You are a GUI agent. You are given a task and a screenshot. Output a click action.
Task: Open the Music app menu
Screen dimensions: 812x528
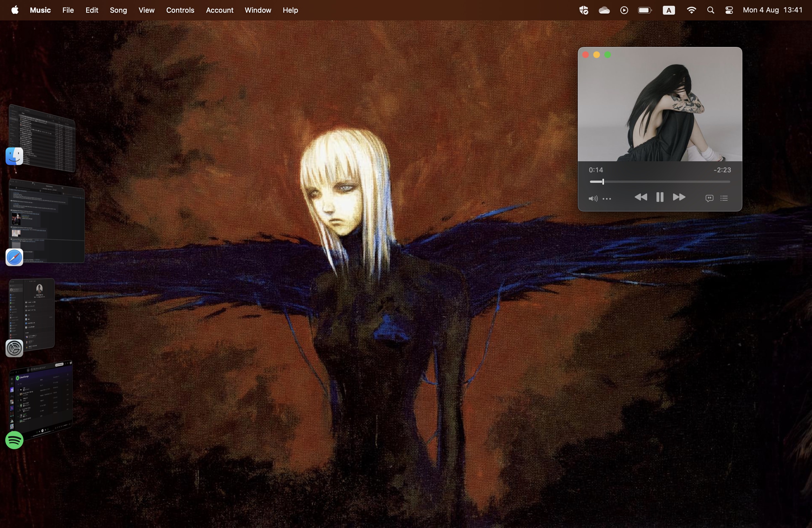40,10
